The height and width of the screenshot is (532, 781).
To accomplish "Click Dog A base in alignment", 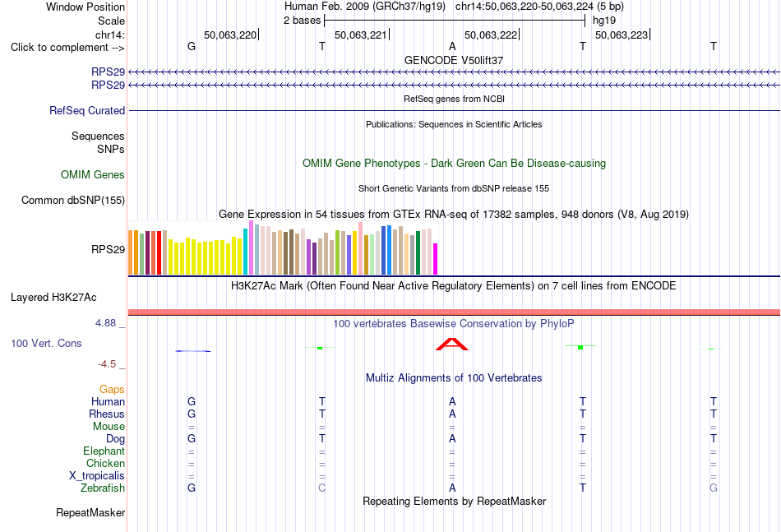I will tap(452, 439).
